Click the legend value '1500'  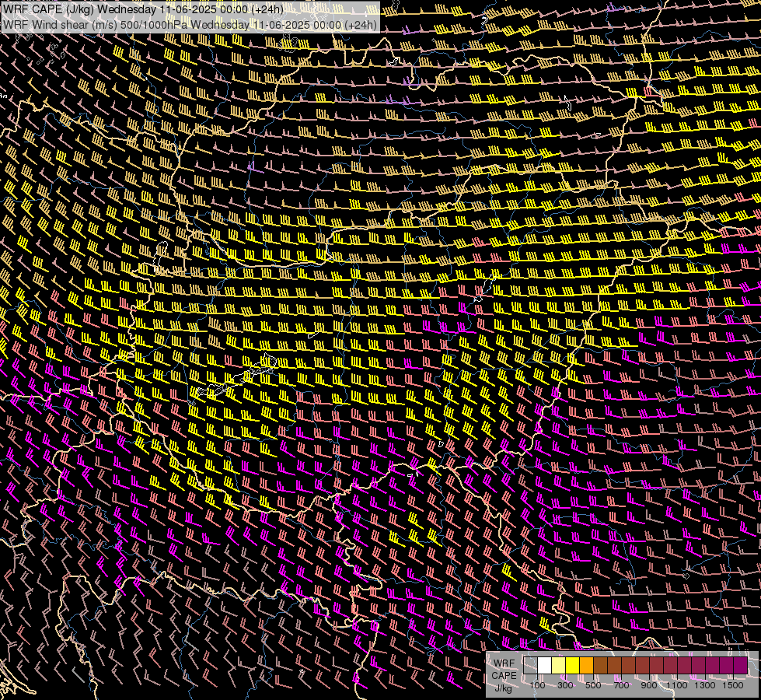point(733,685)
